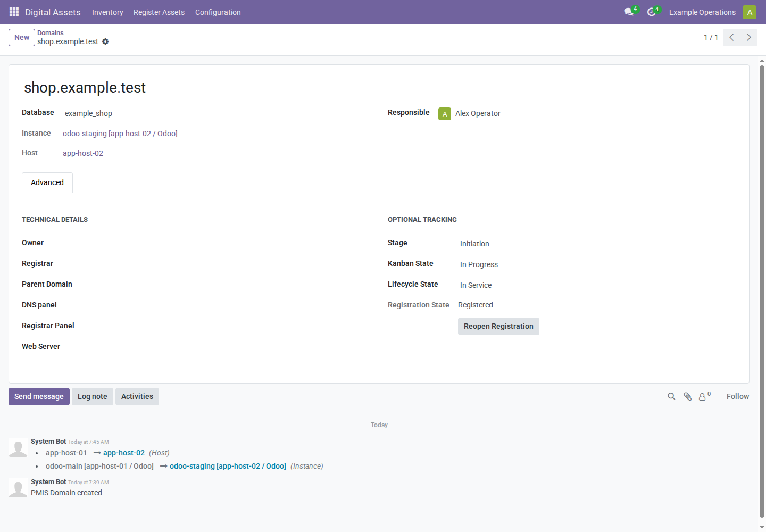766x532 pixels.
Task: Click Alex Operator avatar badge
Action: point(445,114)
